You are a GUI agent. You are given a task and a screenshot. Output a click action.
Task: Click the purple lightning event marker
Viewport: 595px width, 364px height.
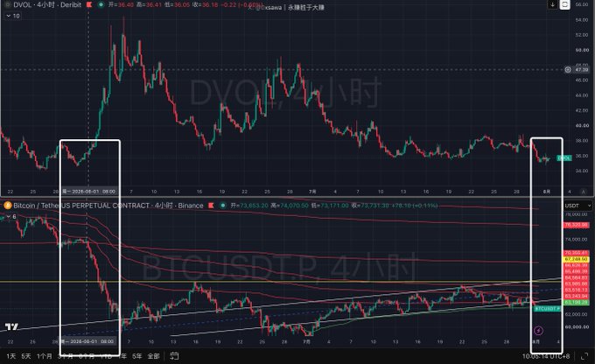point(538,331)
